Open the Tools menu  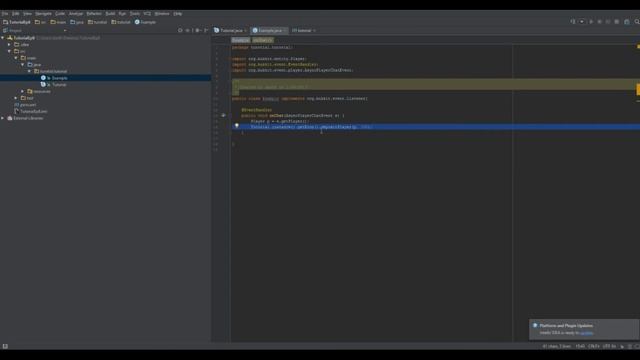pyautogui.click(x=135, y=13)
